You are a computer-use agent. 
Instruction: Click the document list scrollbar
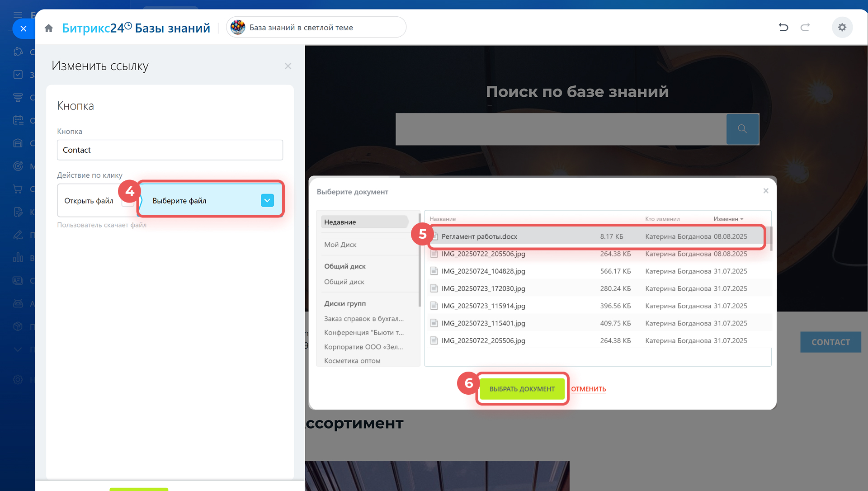coord(771,239)
